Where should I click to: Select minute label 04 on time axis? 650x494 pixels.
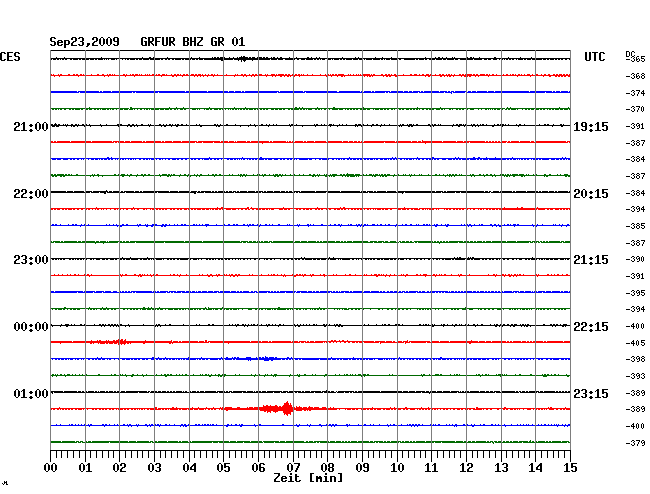(189, 468)
